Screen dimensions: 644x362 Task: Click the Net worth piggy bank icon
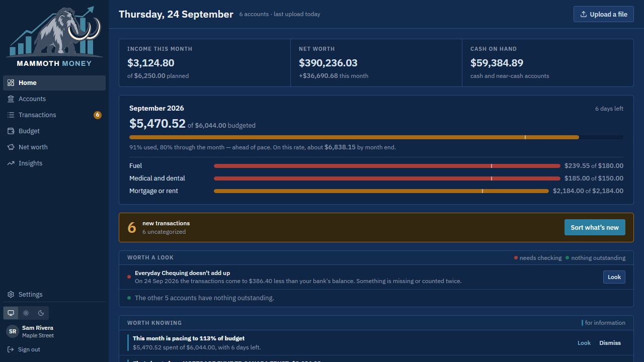pos(11,147)
